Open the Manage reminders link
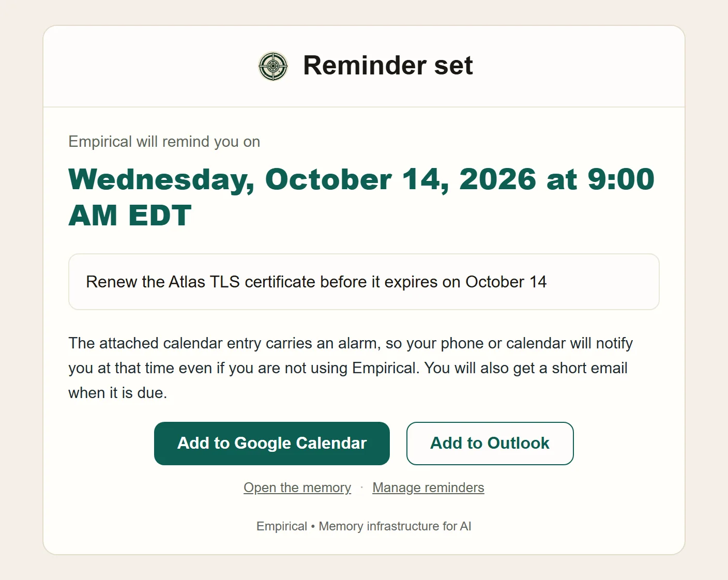 click(x=428, y=487)
